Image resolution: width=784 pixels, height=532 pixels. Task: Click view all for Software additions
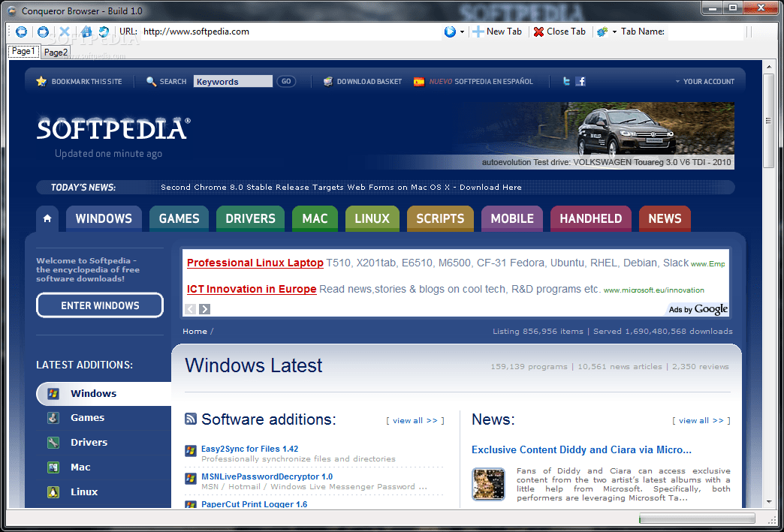415,421
